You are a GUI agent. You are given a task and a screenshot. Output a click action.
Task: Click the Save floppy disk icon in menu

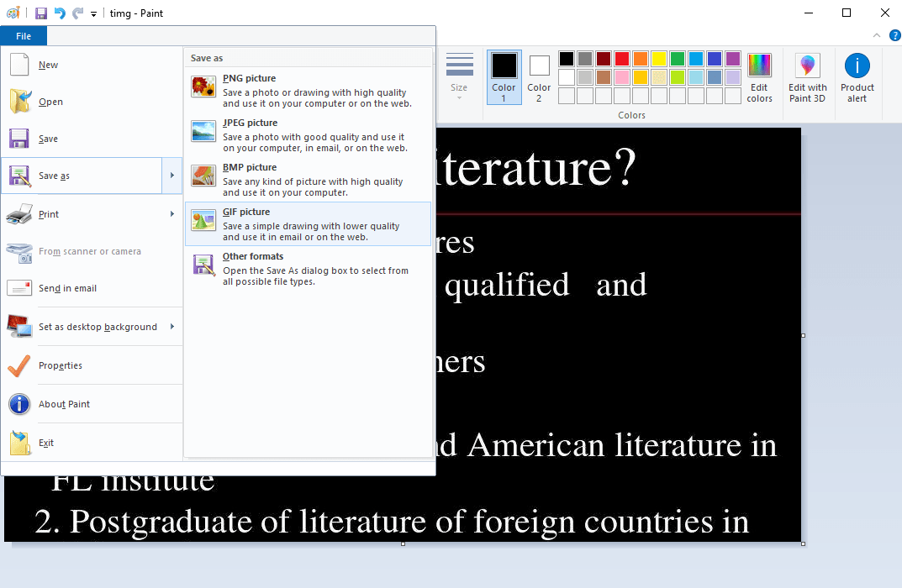pos(19,139)
